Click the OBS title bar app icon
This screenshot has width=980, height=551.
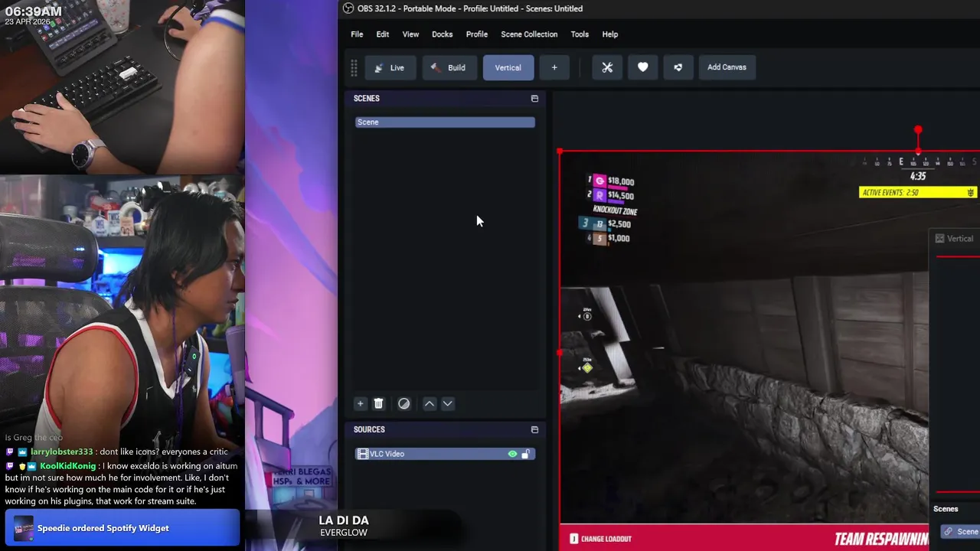tap(348, 8)
